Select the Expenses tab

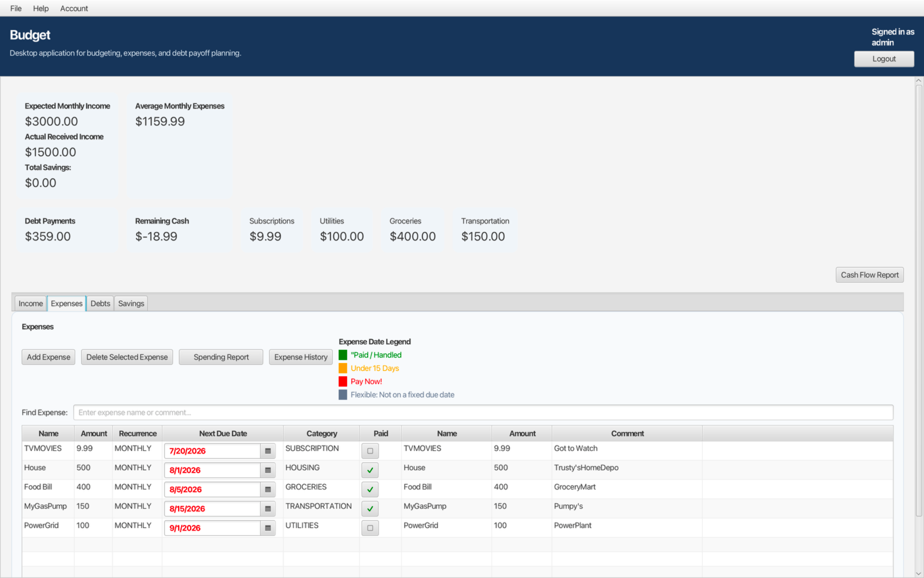click(67, 303)
